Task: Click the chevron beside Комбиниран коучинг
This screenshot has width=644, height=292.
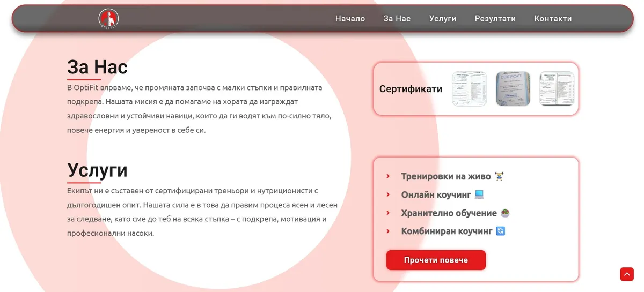Action: coord(388,231)
